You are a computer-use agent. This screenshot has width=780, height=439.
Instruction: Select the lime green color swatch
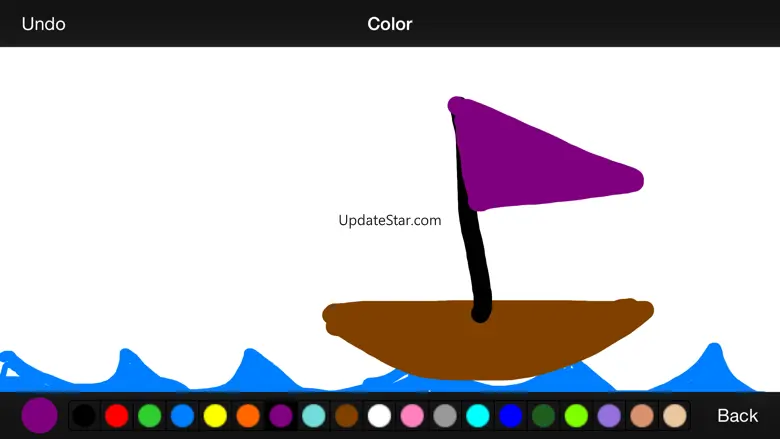577,416
